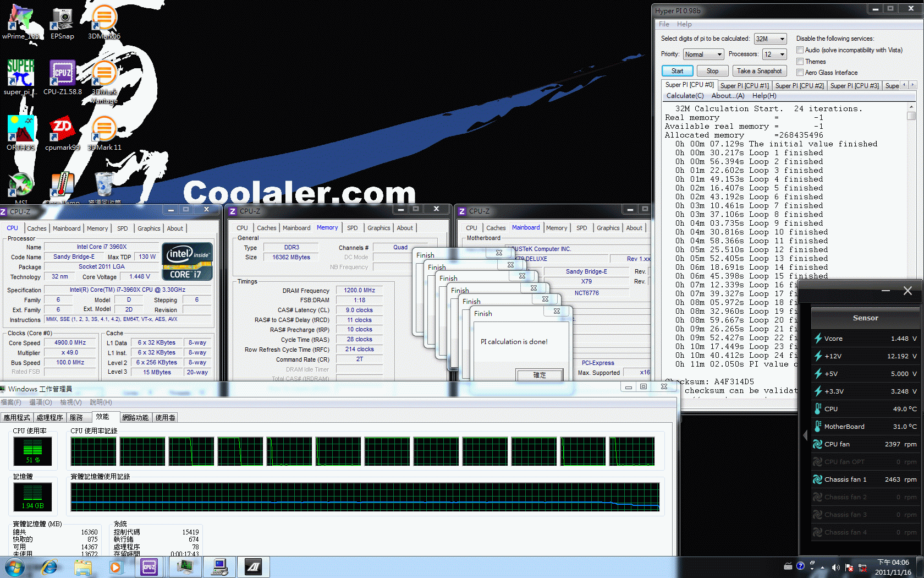Switch to Super PI CPU #1 tab
Viewport: 924px width, 578px height.
(x=744, y=86)
